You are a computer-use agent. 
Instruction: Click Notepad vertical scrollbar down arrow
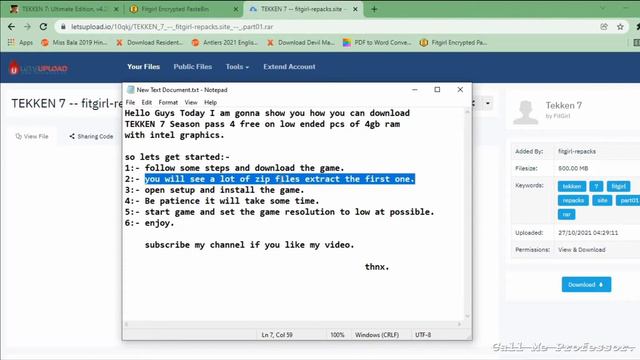point(468,316)
